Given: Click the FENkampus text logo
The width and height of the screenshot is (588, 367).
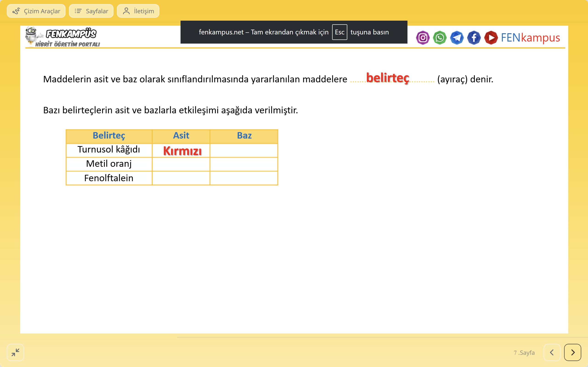Looking at the screenshot, I should [x=530, y=38].
